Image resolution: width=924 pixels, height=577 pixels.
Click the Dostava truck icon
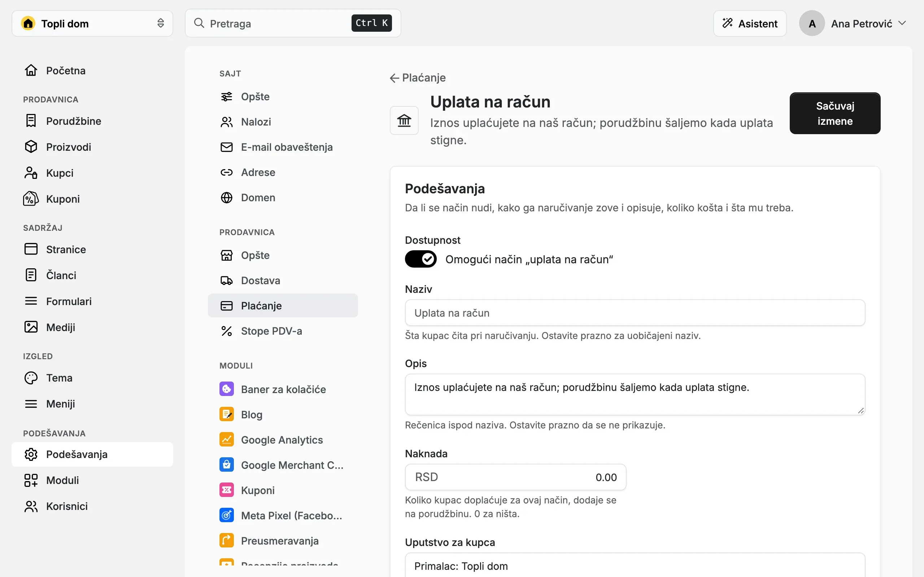click(226, 281)
